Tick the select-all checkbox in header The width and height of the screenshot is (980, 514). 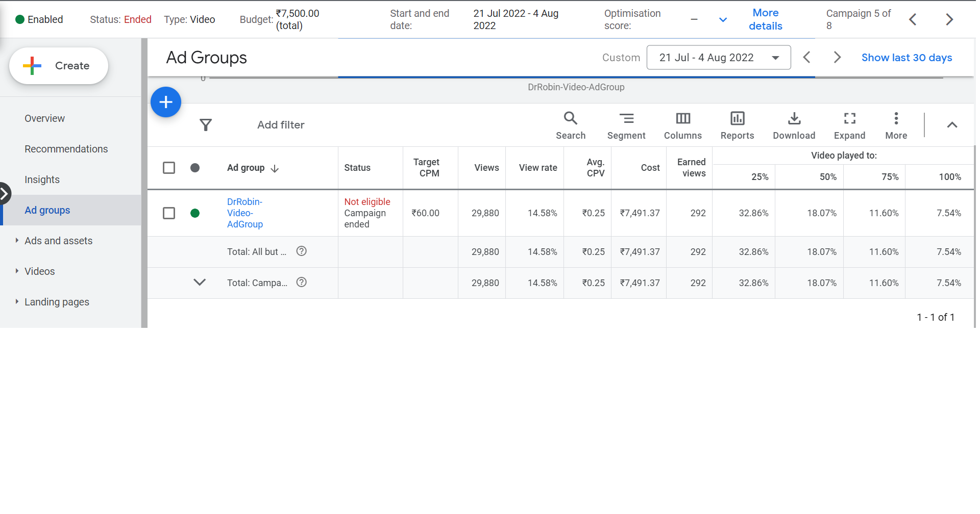pos(169,168)
